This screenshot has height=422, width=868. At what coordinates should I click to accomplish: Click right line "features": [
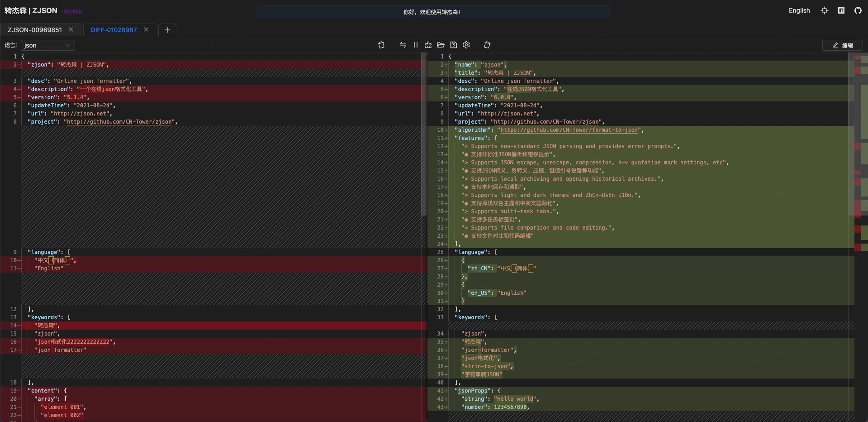pyautogui.click(x=476, y=138)
